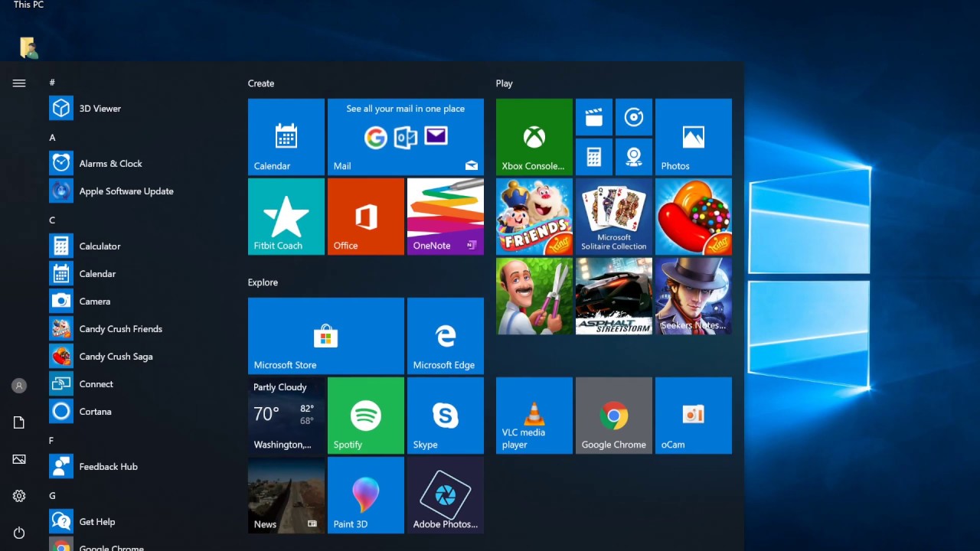Launch the Candy Crush Friends game tile
The width and height of the screenshot is (980, 551).
click(534, 217)
